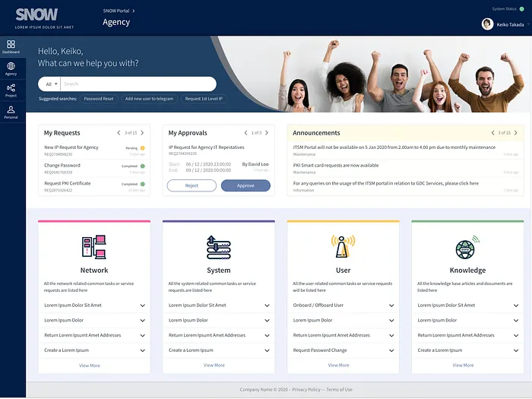Click the SNOW logo
The height and width of the screenshot is (399, 532).
tap(36, 14)
